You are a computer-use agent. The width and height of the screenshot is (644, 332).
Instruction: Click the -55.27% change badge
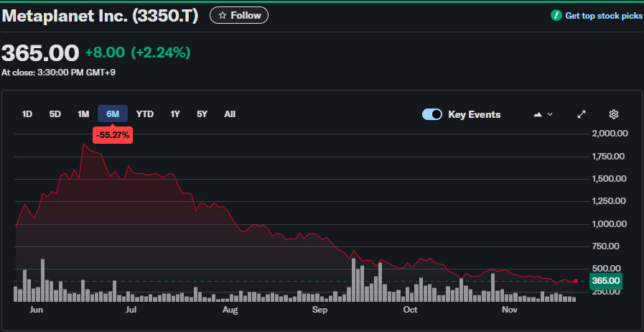113,134
